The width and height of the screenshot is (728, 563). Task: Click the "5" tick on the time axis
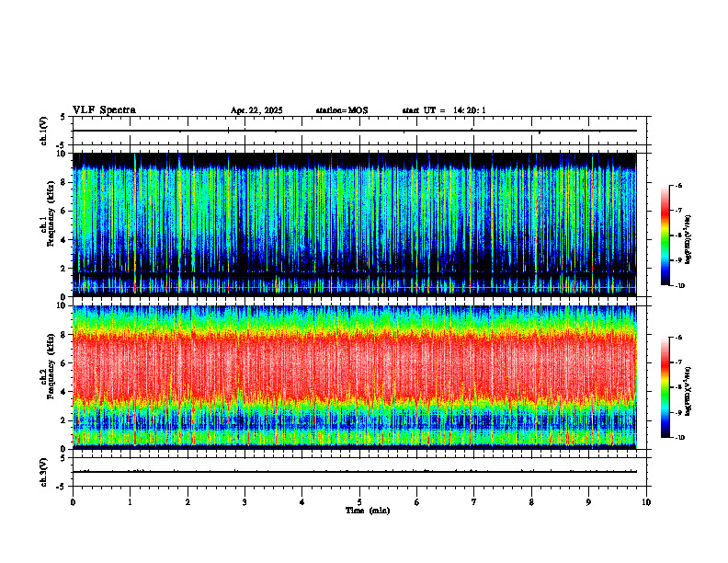(359, 502)
